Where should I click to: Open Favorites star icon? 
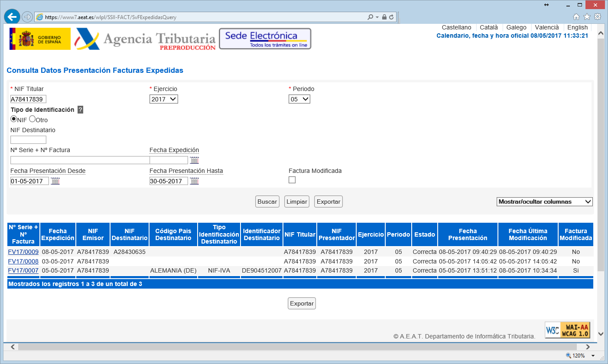(x=587, y=17)
